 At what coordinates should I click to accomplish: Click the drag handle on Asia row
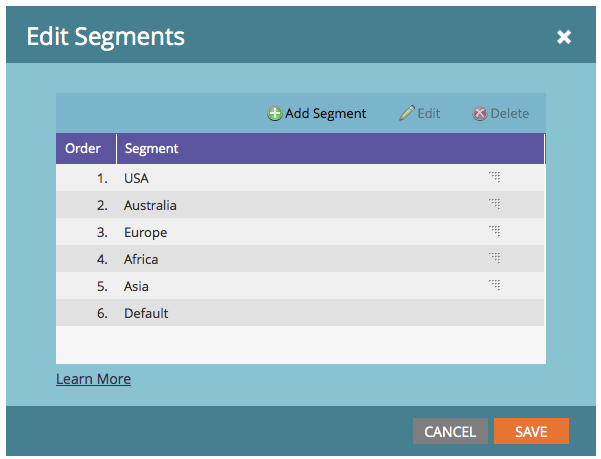[x=494, y=285]
